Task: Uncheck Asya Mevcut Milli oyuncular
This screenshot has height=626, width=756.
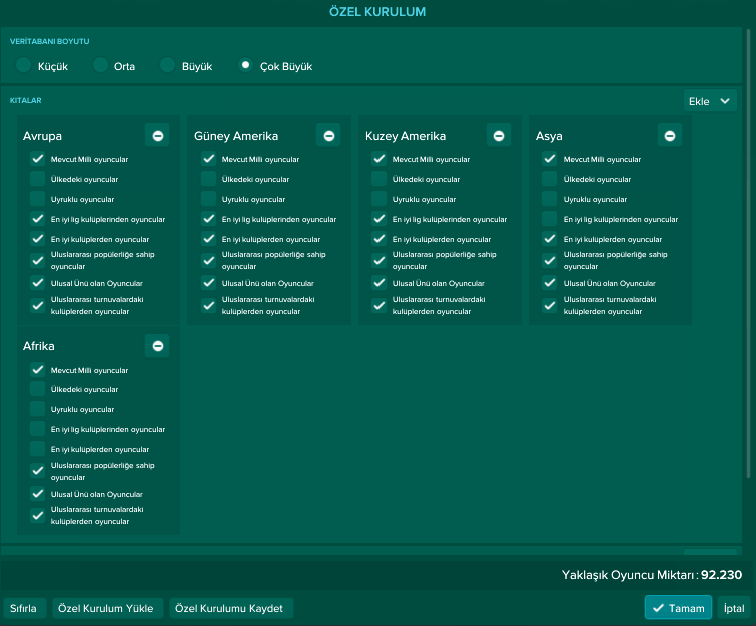Action: coord(550,159)
